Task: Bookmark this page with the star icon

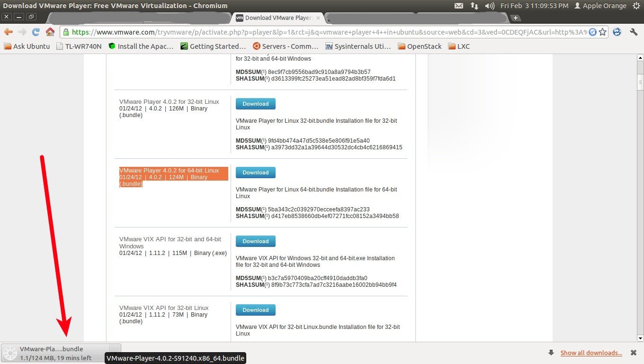Action: pos(602,32)
